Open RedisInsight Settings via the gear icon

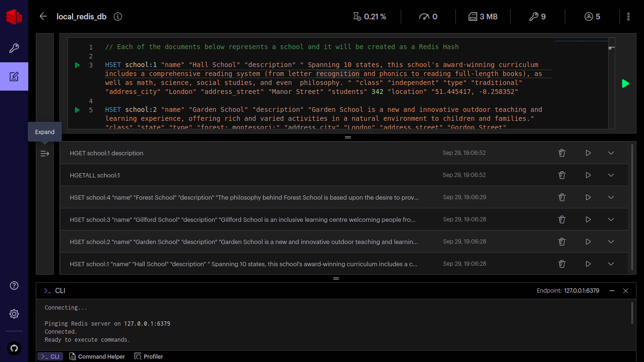14,313
